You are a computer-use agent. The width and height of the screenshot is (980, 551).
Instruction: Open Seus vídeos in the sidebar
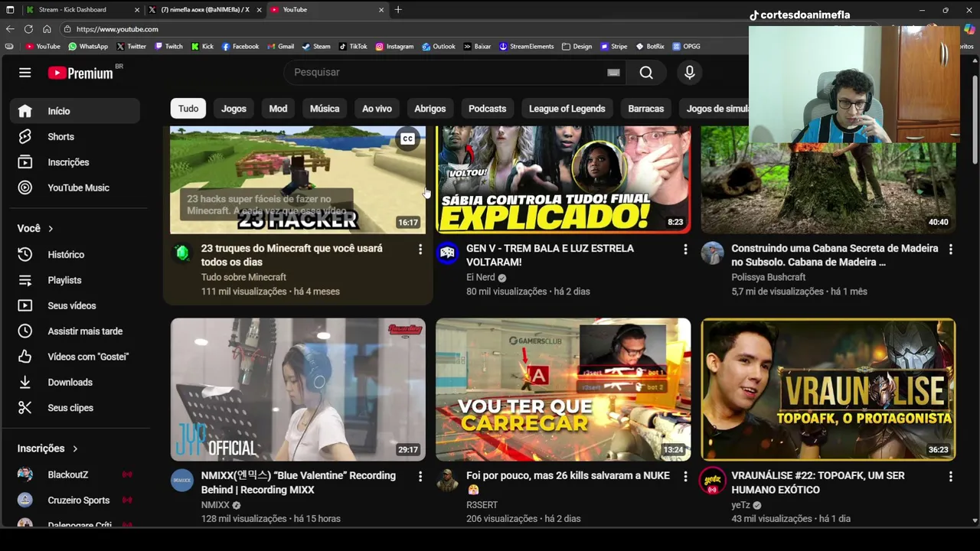tap(75, 305)
